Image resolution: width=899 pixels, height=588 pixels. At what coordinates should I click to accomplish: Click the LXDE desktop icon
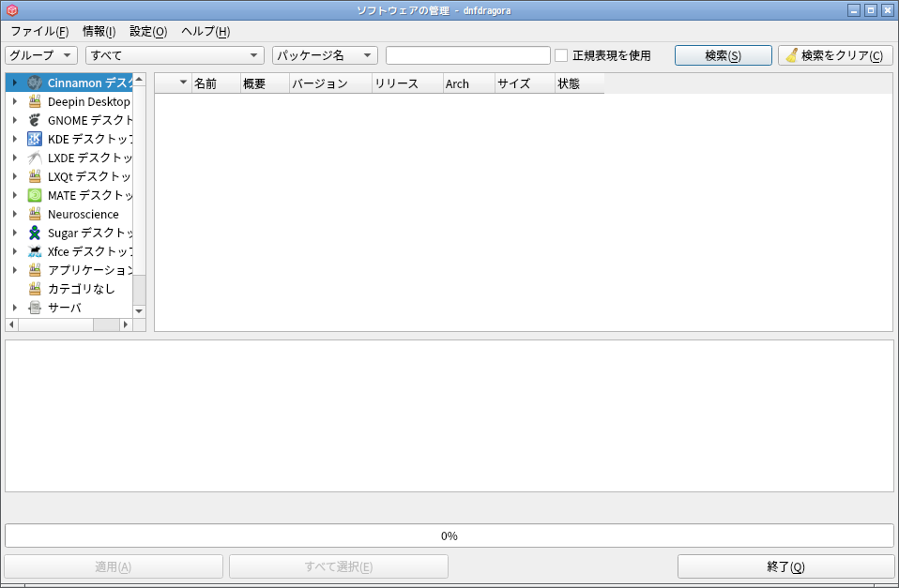click(35, 158)
